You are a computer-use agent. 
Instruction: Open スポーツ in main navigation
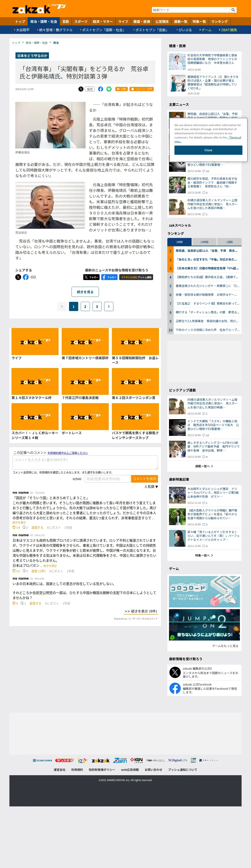point(81,22)
